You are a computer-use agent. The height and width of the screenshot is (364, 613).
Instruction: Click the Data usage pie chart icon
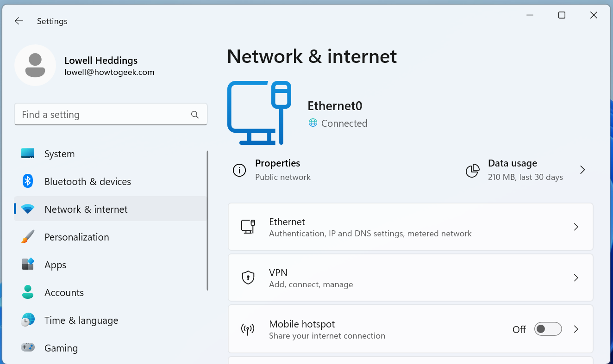(472, 170)
